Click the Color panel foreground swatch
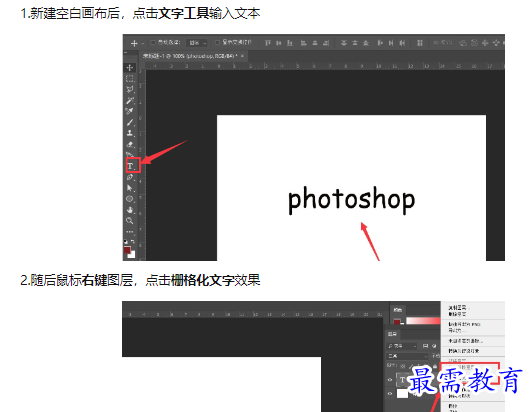 pyautogui.click(x=397, y=322)
